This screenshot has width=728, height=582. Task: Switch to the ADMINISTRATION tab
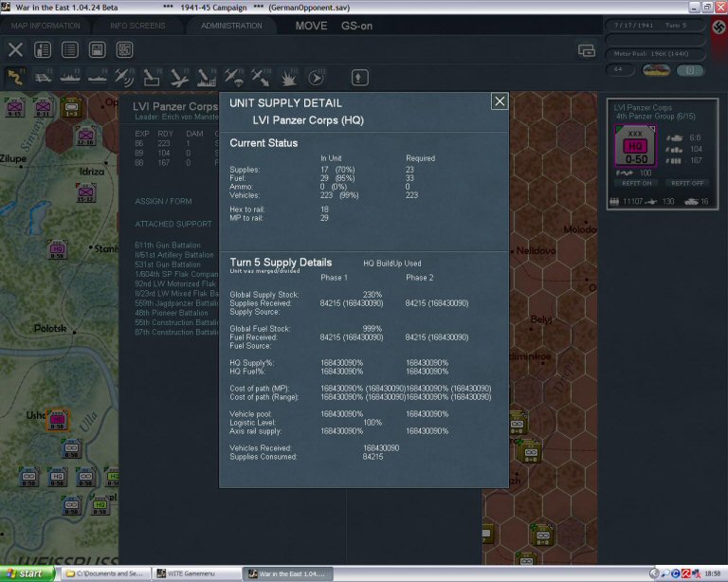pos(231,26)
